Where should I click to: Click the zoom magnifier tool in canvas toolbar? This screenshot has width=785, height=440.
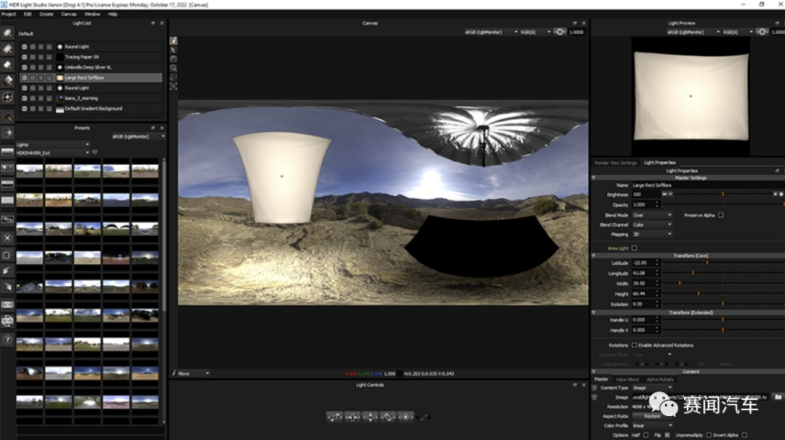[x=174, y=68]
